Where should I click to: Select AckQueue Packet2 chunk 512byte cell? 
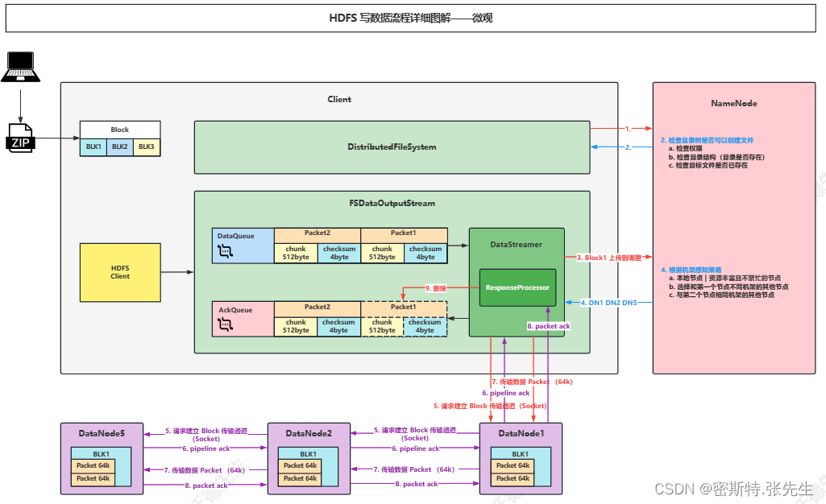point(296,326)
